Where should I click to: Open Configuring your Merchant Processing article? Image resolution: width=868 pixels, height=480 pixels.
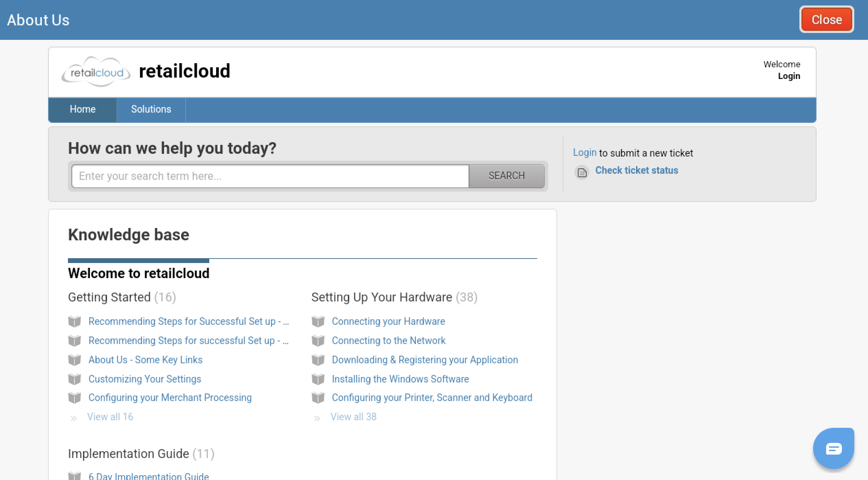170,398
